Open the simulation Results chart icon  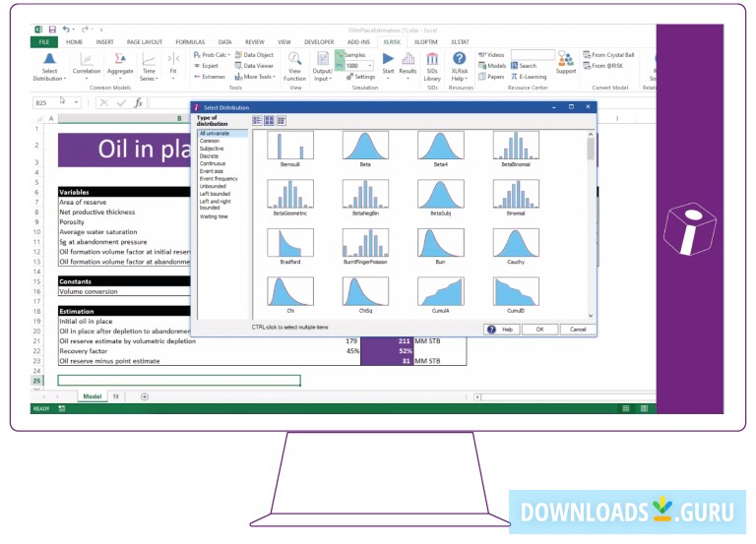[x=408, y=59]
